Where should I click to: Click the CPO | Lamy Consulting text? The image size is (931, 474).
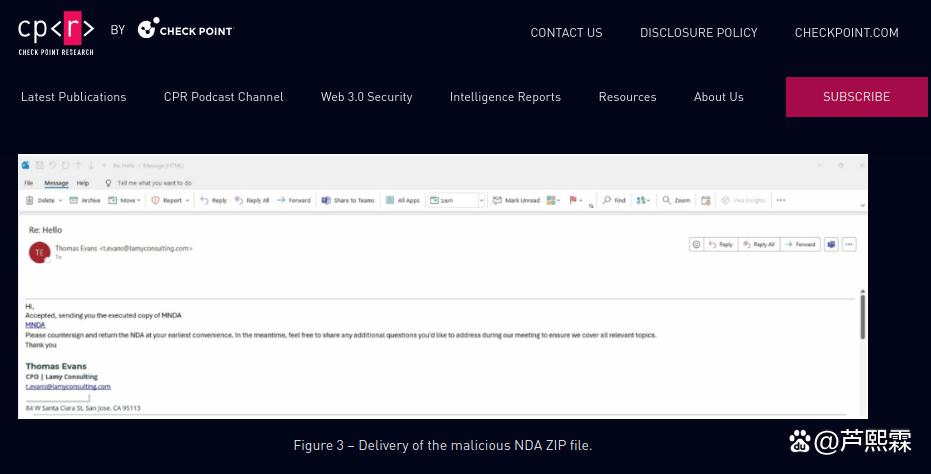[61, 377]
